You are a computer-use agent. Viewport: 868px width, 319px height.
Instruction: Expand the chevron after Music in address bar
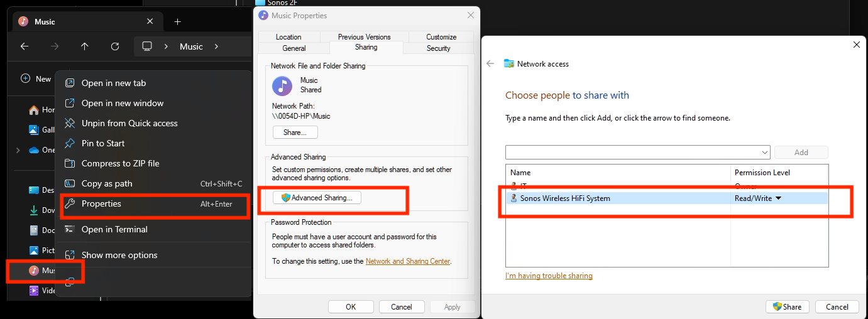216,46
